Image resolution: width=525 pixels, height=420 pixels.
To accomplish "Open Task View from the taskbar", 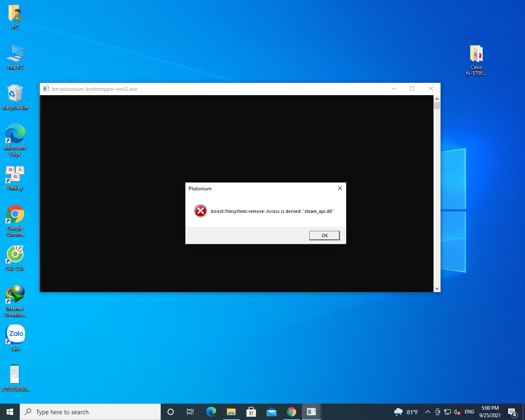I will (x=190, y=412).
